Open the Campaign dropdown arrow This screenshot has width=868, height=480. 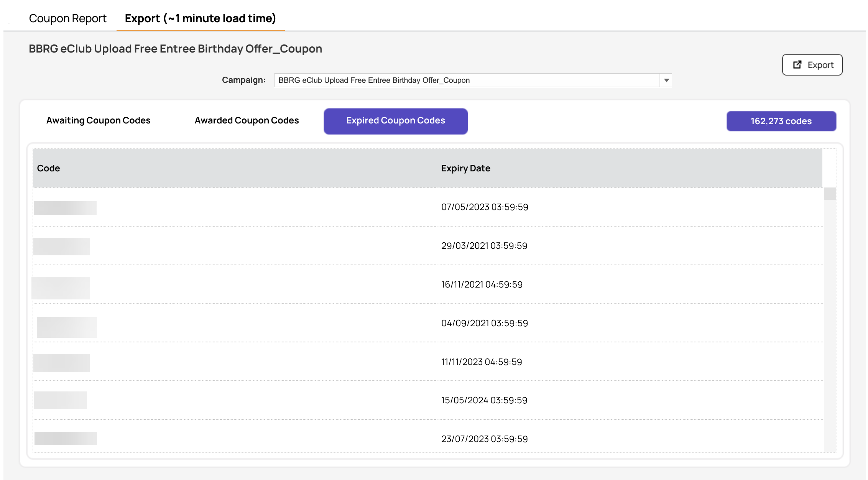666,80
